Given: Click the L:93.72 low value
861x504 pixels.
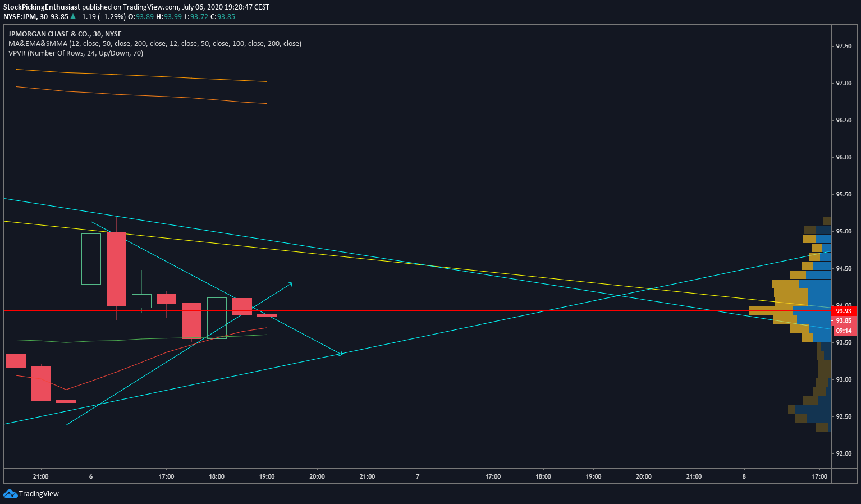Looking at the screenshot, I should tap(196, 17).
